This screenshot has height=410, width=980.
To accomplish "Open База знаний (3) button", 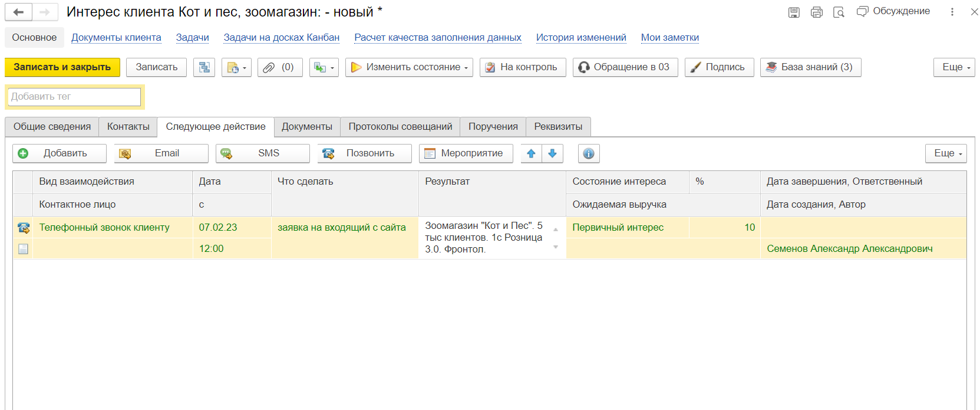I will pyautogui.click(x=810, y=67).
